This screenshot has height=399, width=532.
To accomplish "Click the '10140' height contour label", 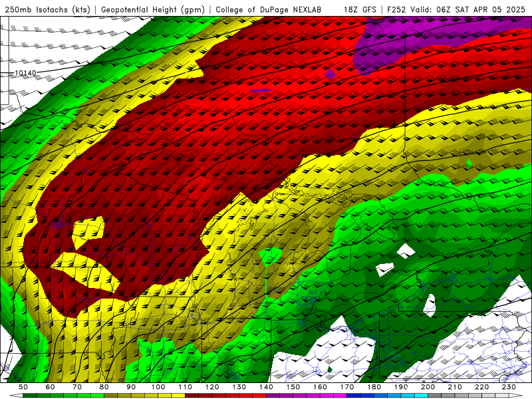I will pyautogui.click(x=25, y=73).
